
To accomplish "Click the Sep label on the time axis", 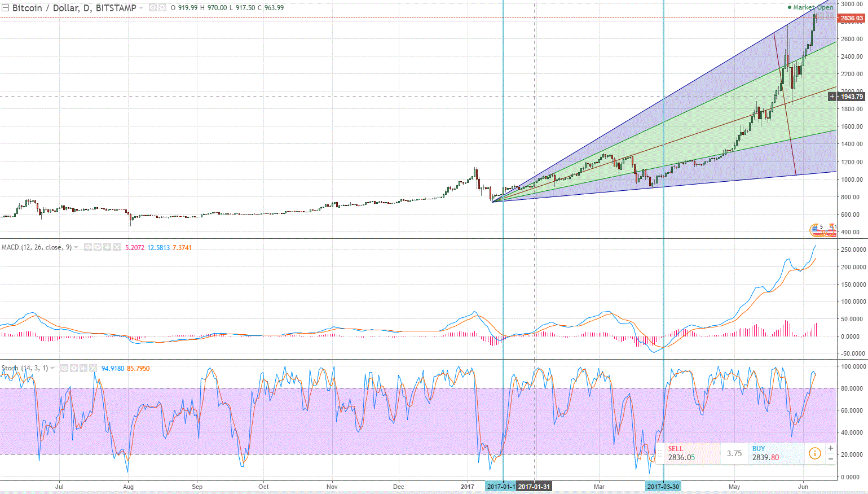I will click(197, 487).
